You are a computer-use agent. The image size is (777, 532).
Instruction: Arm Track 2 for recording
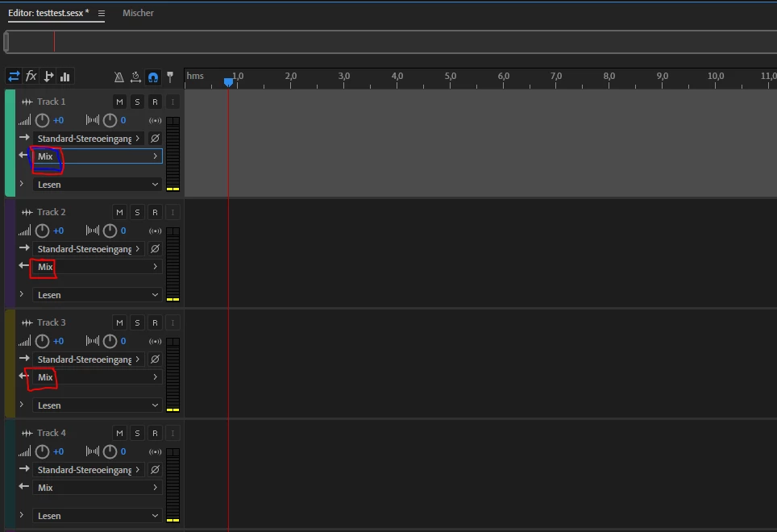pyautogui.click(x=155, y=213)
